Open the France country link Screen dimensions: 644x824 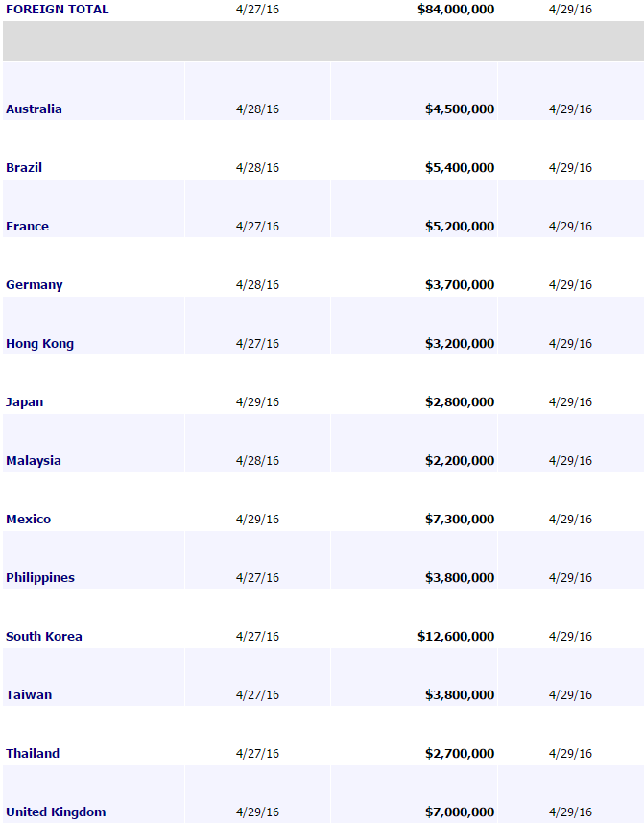click(x=27, y=226)
